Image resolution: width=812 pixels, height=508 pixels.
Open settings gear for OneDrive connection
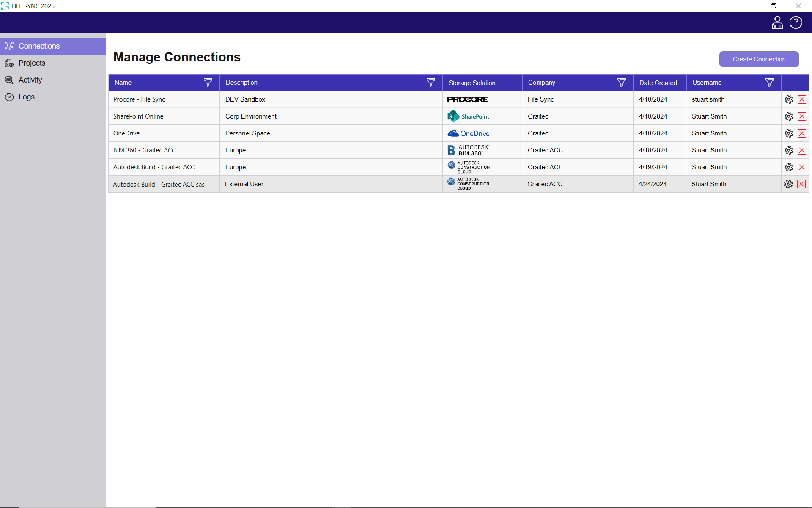click(788, 133)
